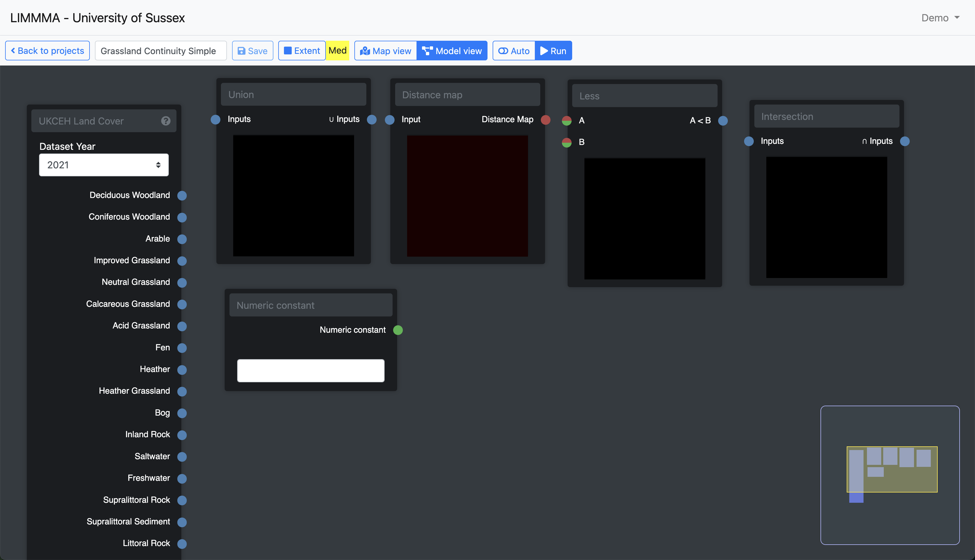975x560 pixels.
Task: Click the Intersection node's output socket
Action: pos(905,141)
